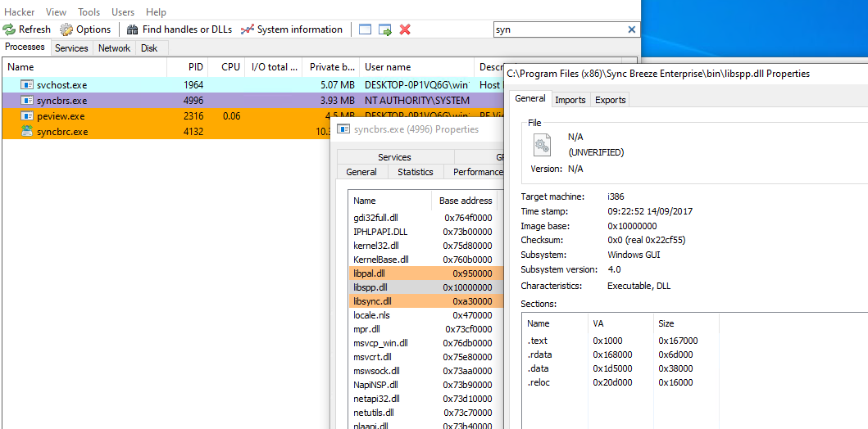Image resolution: width=868 pixels, height=429 pixels.
Task: Clear the search box with X icon
Action: [x=631, y=29]
